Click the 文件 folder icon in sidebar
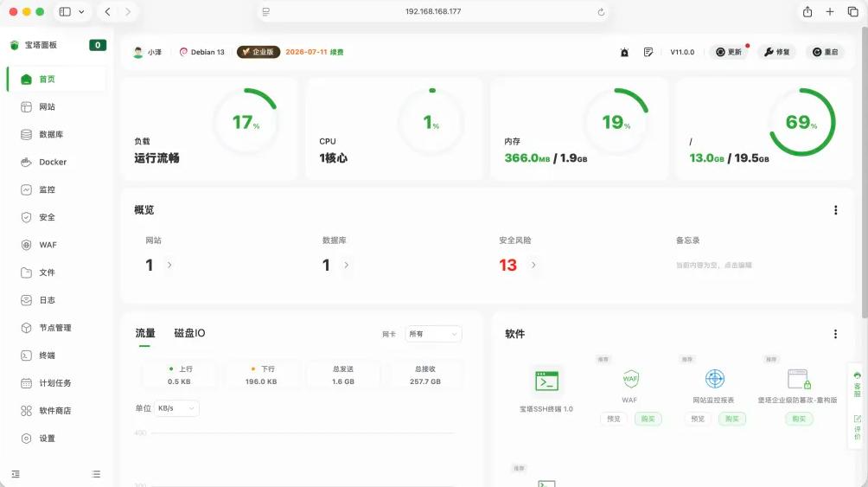This screenshot has height=487, width=868. tap(26, 272)
